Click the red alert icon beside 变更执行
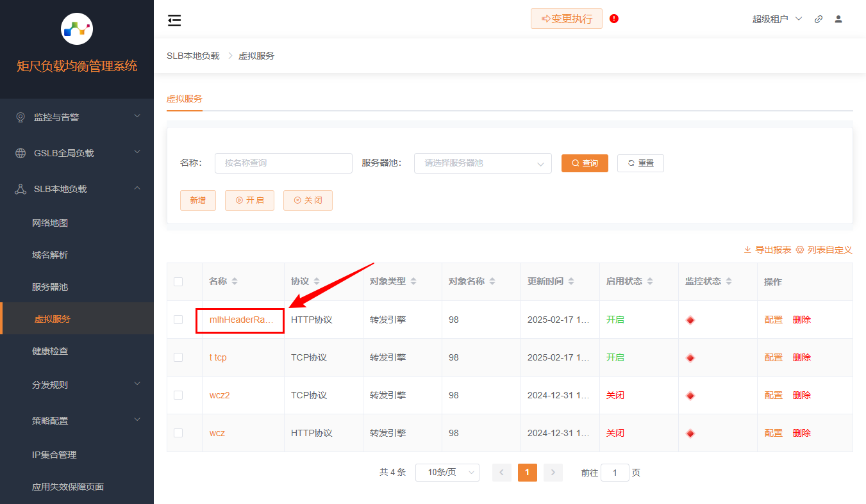The width and height of the screenshot is (866, 504). (x=614, y=19)
